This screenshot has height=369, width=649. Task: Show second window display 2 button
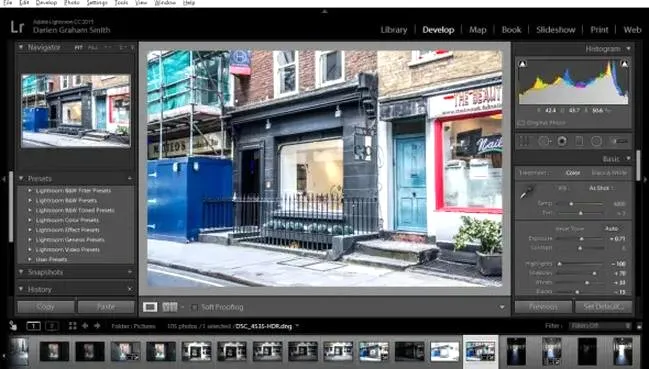pos(52,326)
